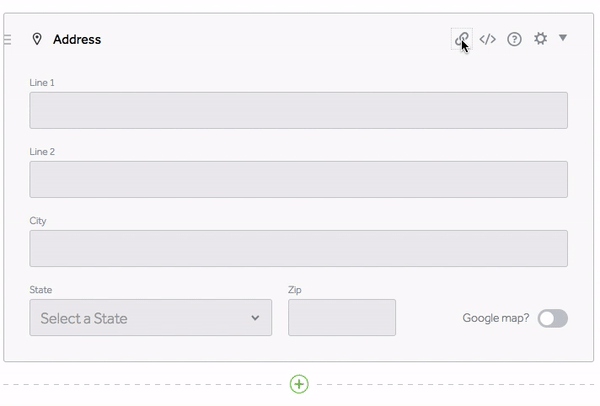Image resolution: width=600 pixels, height=406 pixels.
Task: Focus the Line 2 text box
Action: click(x=298, y=179)
